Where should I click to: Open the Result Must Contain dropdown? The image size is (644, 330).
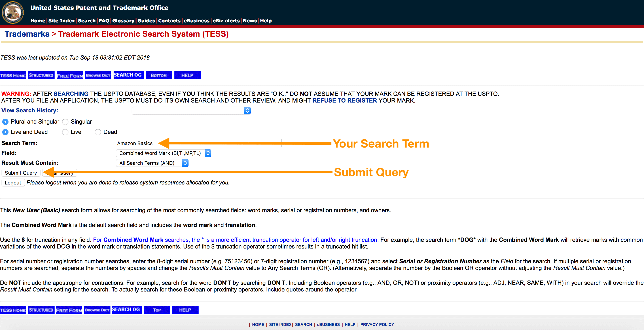[x=152, y=163]
